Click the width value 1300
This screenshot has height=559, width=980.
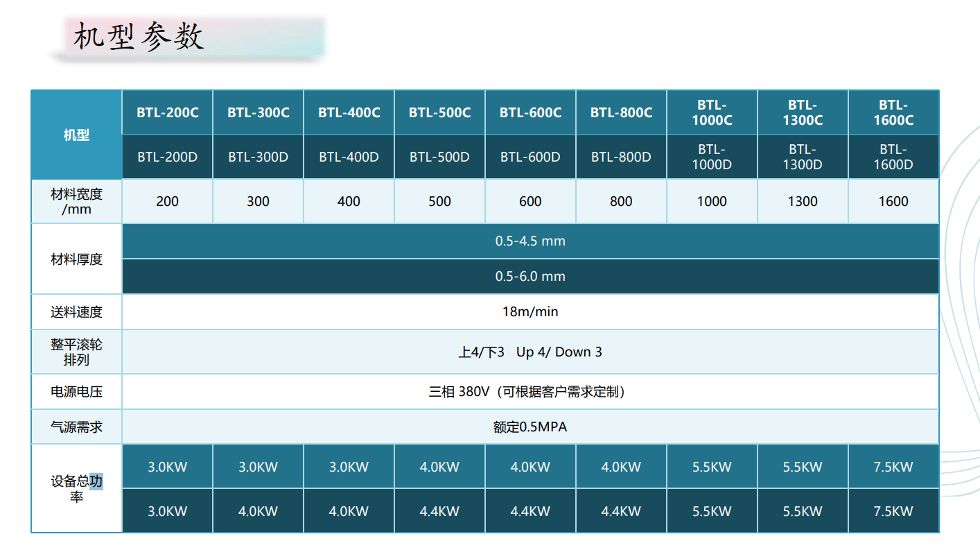pyautogui.click(x=803, y=201)
